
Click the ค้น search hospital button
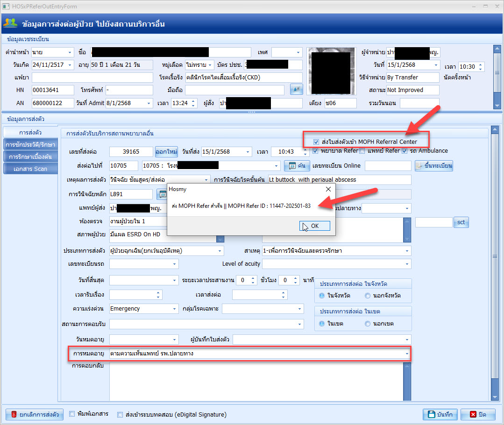point(297,165)
